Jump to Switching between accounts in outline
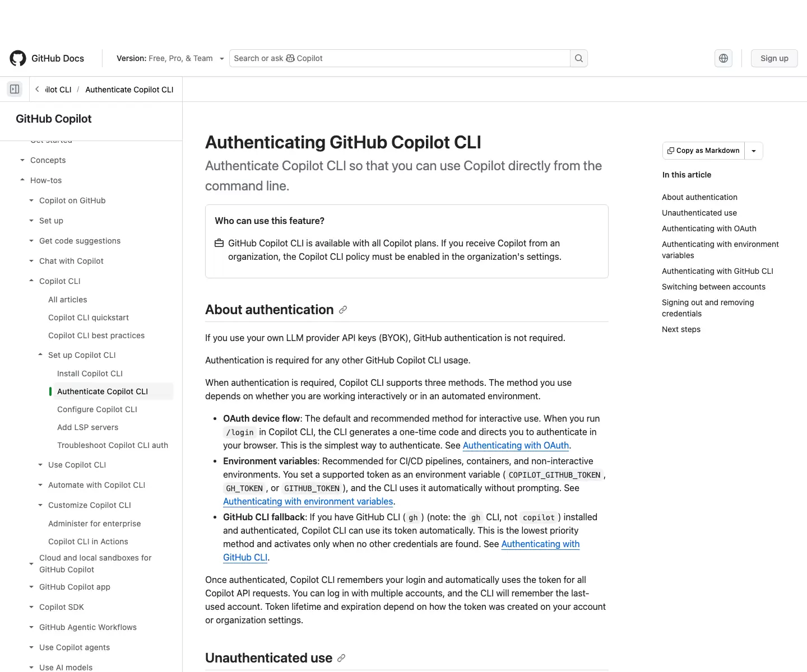Viewport: 807px width, 672px height. click(713, 287)
